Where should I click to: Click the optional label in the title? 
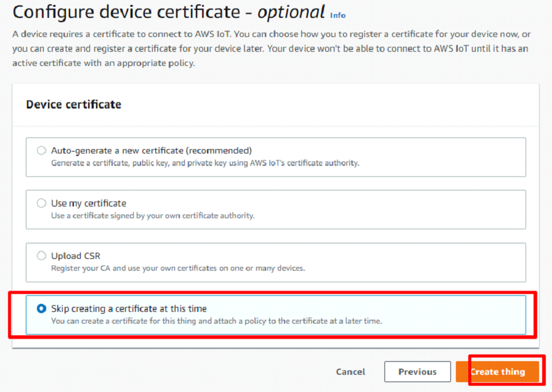click(292, 12)
